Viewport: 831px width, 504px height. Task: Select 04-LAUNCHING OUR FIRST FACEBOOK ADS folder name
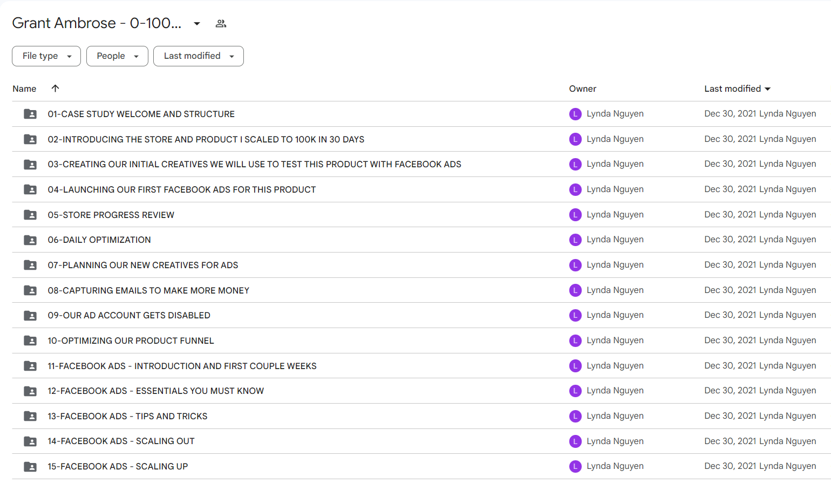[x=182, y=189]
